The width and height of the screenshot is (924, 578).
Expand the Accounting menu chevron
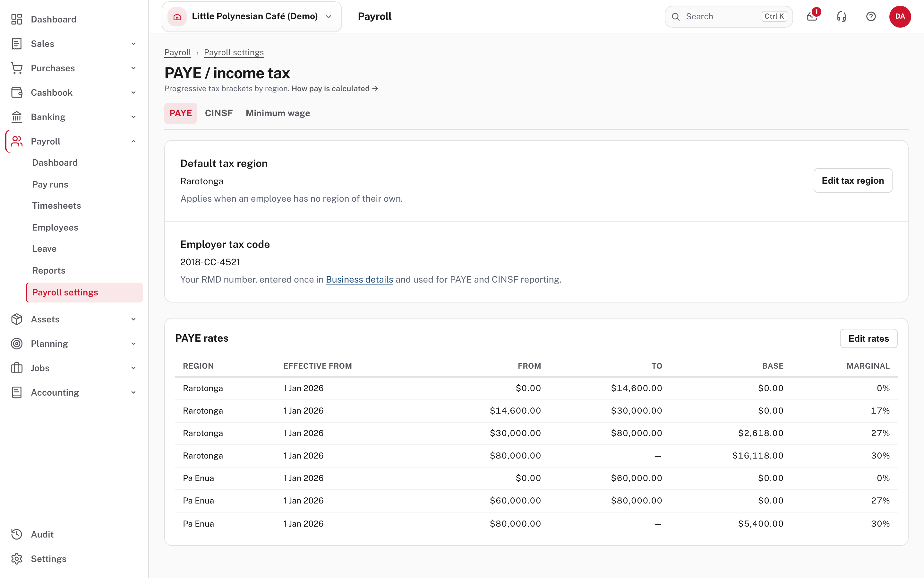pyautogui.click(x=133, y=393)
